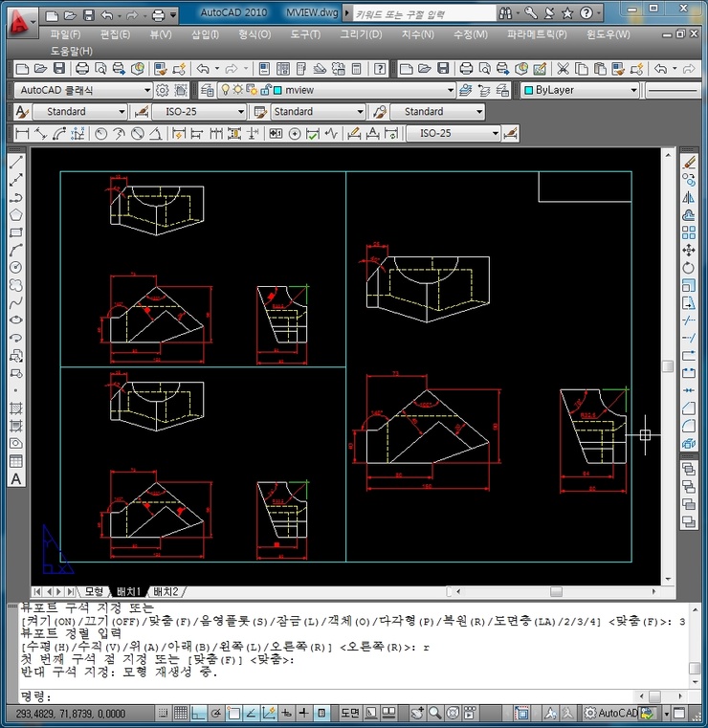The image size is (708, 728).
Task: Expand the application menu red A button
Action: 21,23
